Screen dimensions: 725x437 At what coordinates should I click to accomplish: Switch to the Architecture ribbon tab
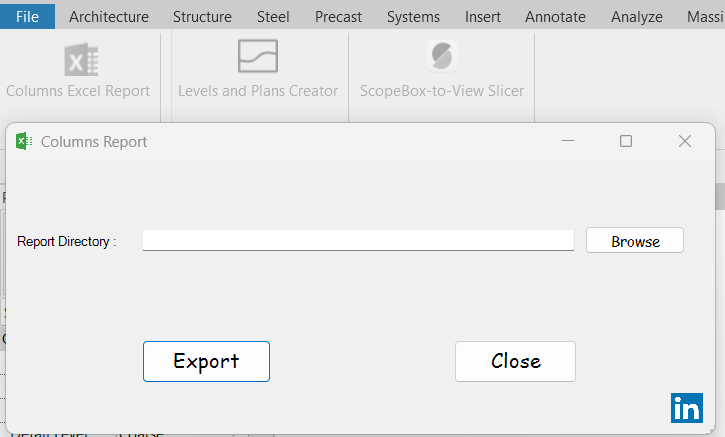click(109, 16)
